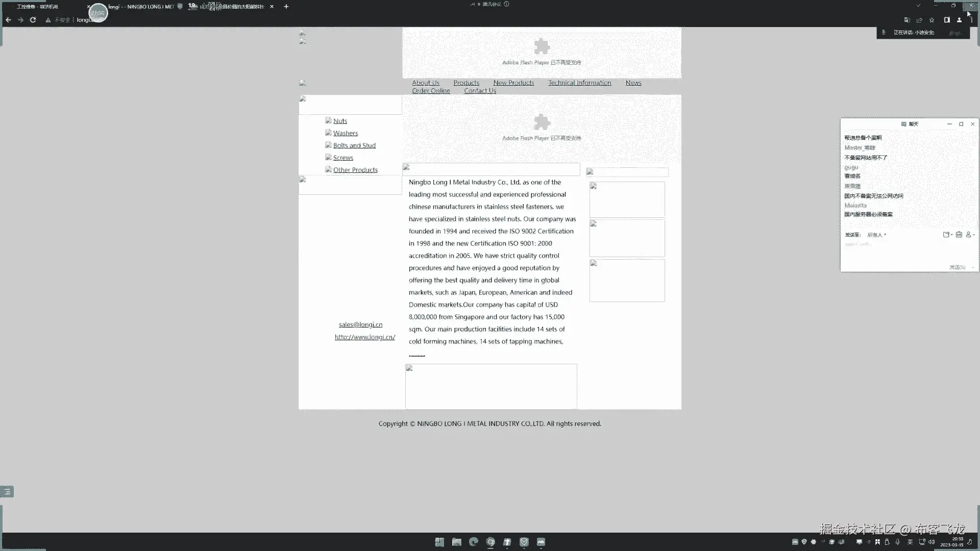Click the translate page icon
This screenshot has width=980, height=551.
coord(907,20)
